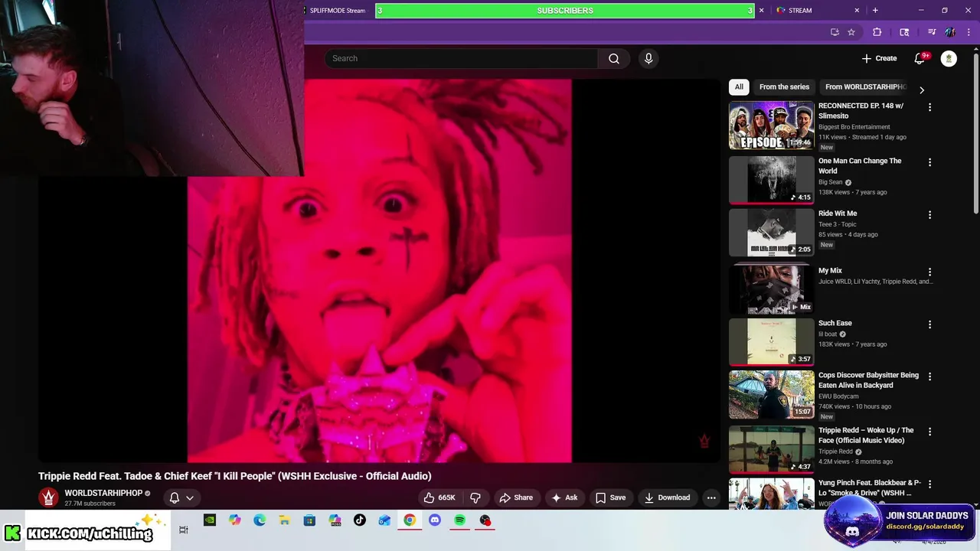Open RECONNECTED EP. 148 thumbnail
Screen dimensions: 980x551
[771, 125]
